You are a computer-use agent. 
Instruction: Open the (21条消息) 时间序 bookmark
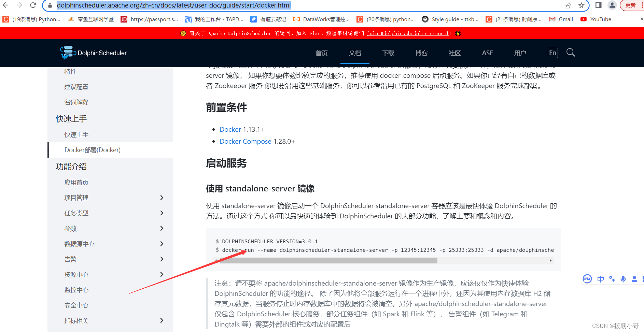(514, 19)
